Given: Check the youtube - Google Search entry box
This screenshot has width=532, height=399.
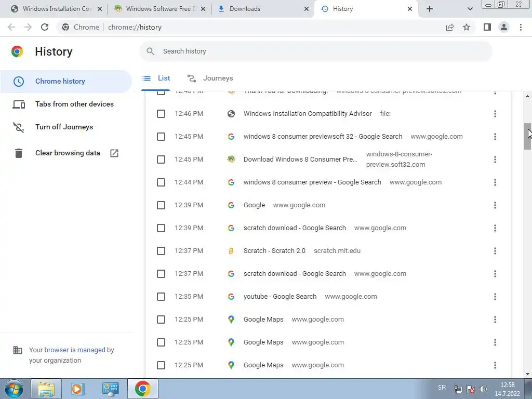Looking at the screenshot, I should 161,297.
